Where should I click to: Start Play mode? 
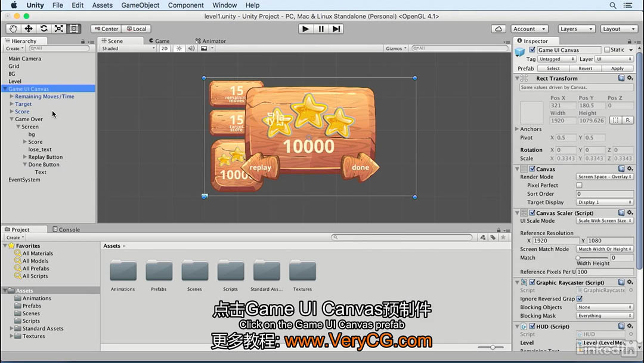tap(305, 29)
